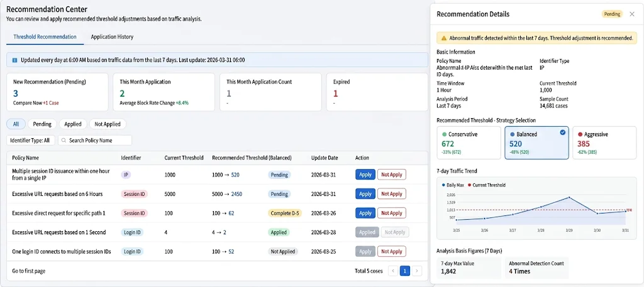Click the Pending badge in details header
This screenshot has width=644, height=287.
(612, 14)
